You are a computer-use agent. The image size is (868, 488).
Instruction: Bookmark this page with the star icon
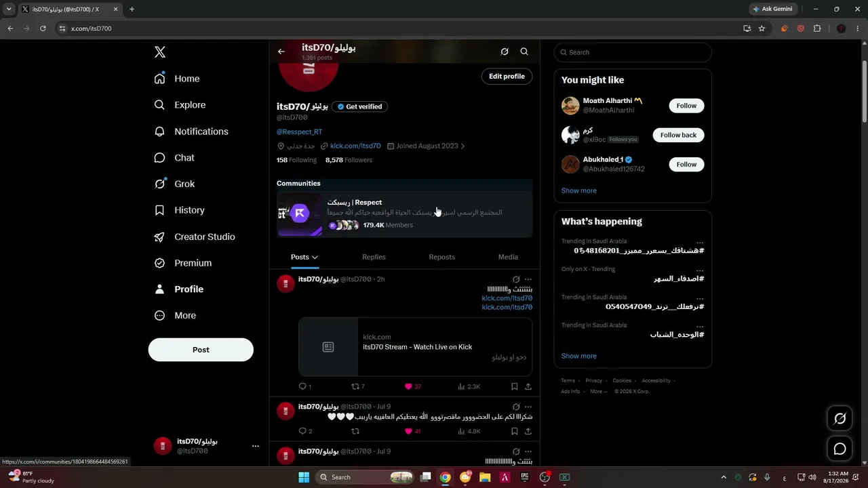(762, 28)
